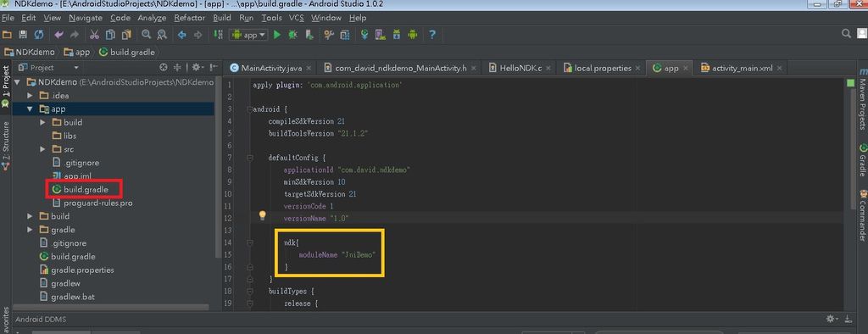Open the Project Structure icon
This screenshot has width=868, height=334.
(345, 35)
